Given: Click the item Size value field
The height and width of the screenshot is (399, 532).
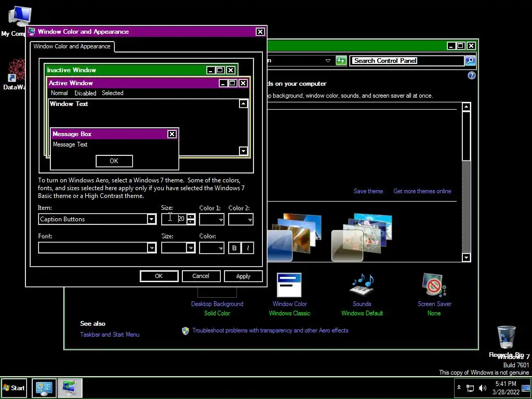Looking at the screenshot, I should click(174, 219).
